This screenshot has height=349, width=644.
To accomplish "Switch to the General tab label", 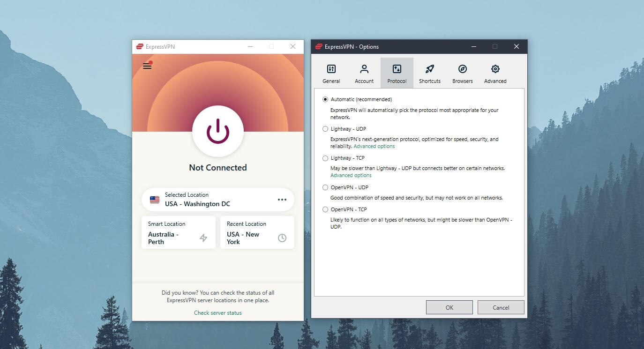I will point(331,81).
